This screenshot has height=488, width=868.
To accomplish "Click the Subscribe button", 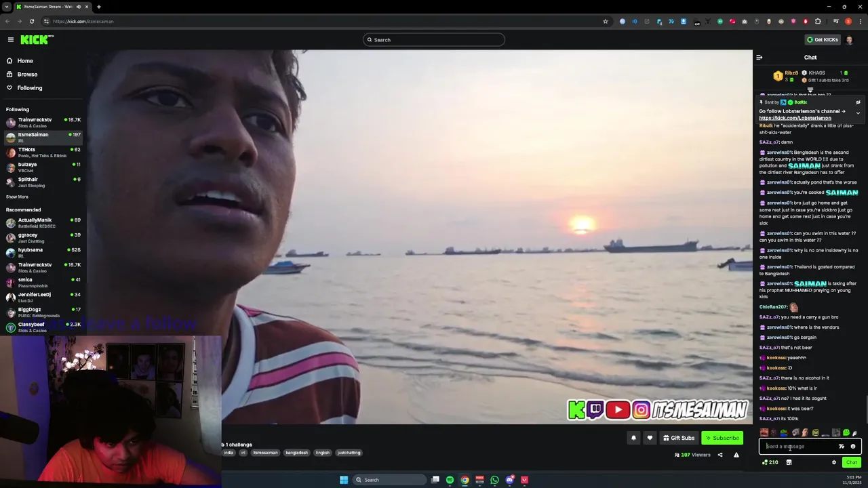I will tap(722, 438).
